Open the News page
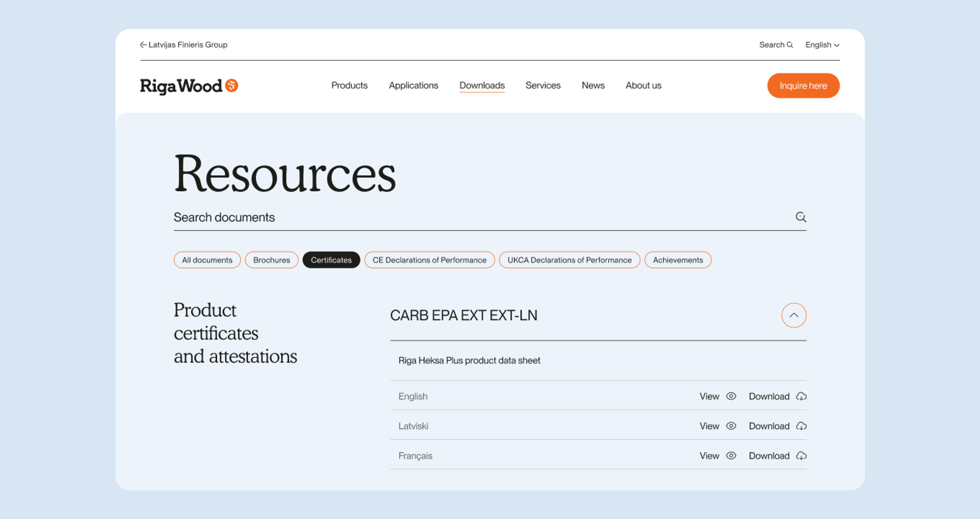The image size is (980, 519). [593, 85]
